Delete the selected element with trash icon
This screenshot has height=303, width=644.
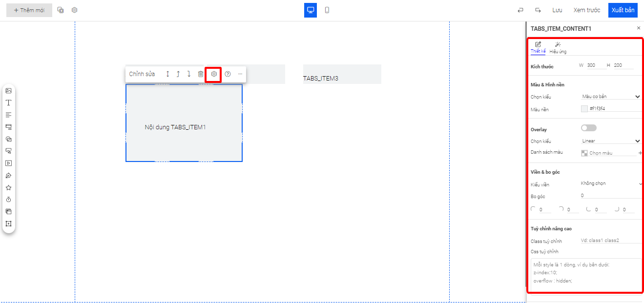201,74
